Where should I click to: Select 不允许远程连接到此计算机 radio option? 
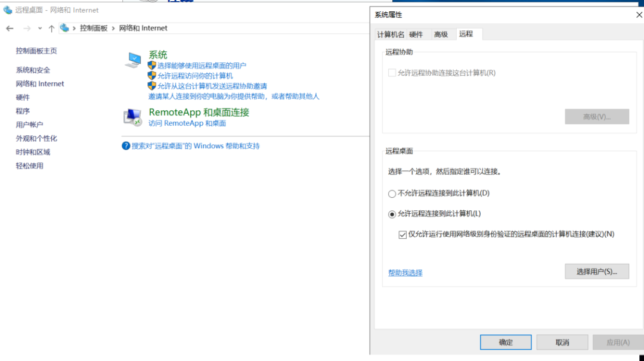(x=392, y=194)
